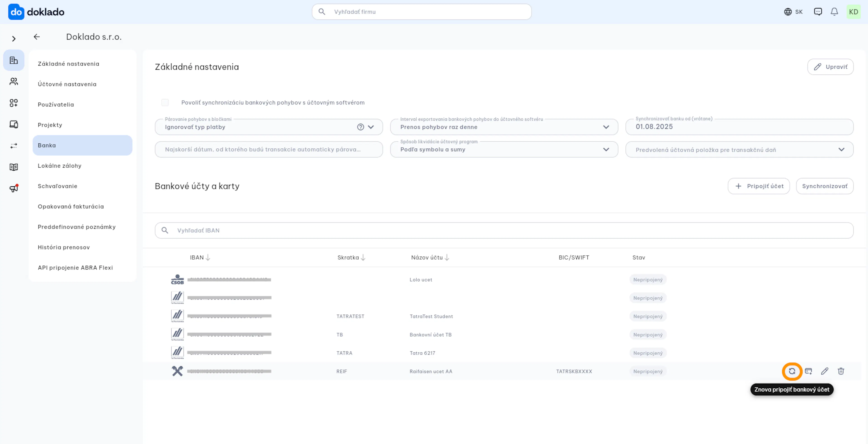The image size is (868, 444).
Task: Open the apps add sidebar icon
Action: [14, 103]
